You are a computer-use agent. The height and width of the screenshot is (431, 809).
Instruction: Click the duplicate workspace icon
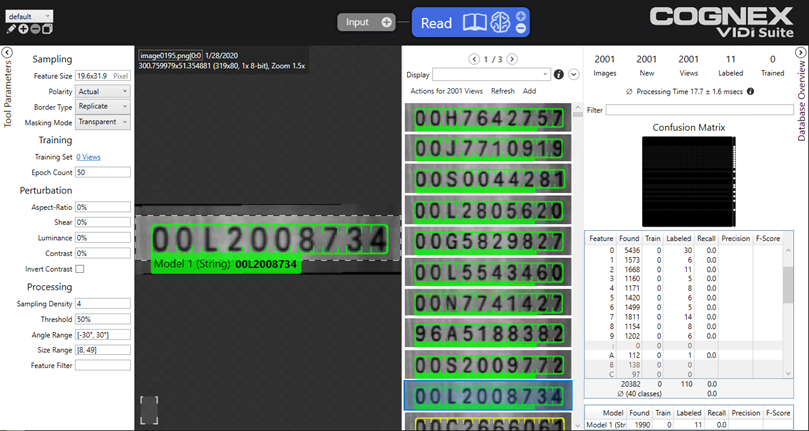point(47,29)
